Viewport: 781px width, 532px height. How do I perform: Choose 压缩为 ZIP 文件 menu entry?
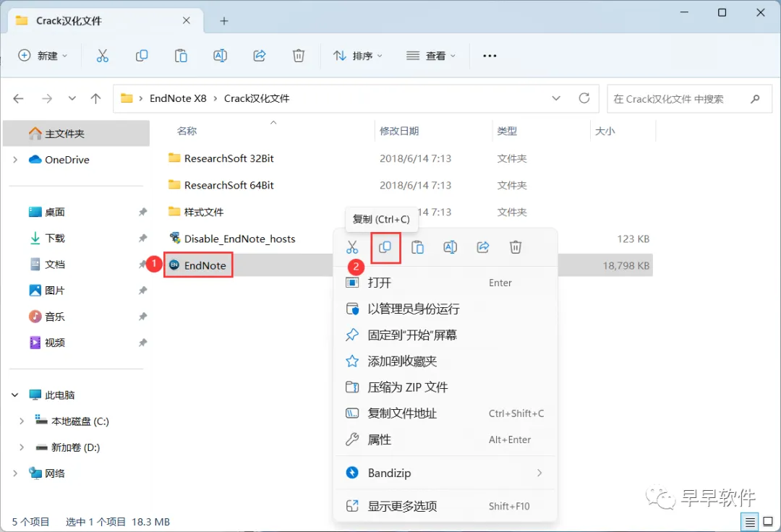(445, 387)
